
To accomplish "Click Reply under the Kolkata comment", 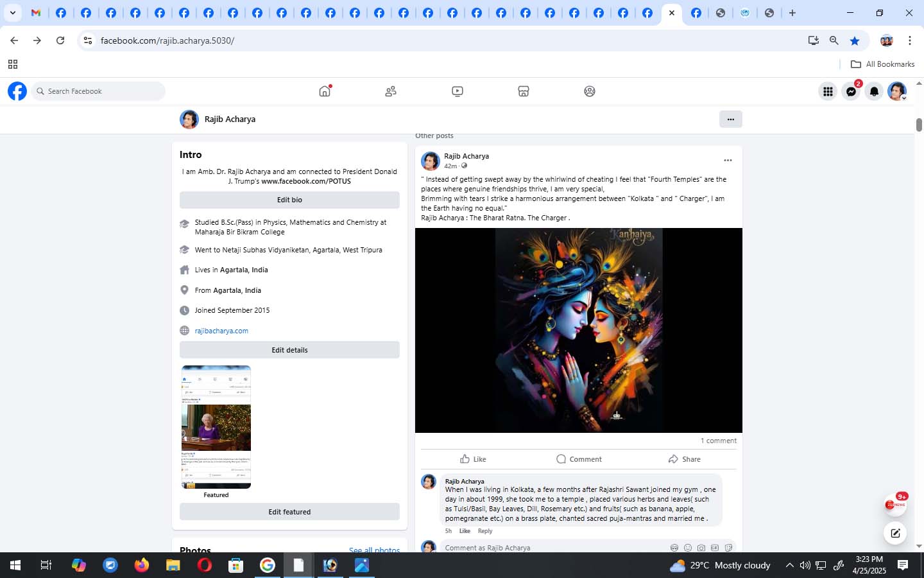I will coord(485,531).
